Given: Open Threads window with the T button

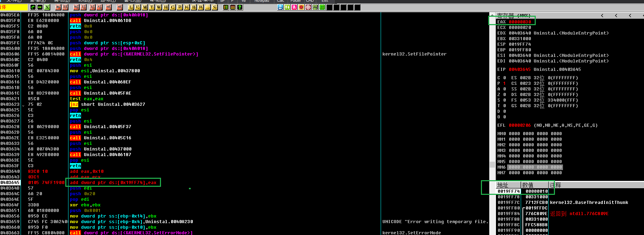Looking at the screenshot, I should 152,7.
